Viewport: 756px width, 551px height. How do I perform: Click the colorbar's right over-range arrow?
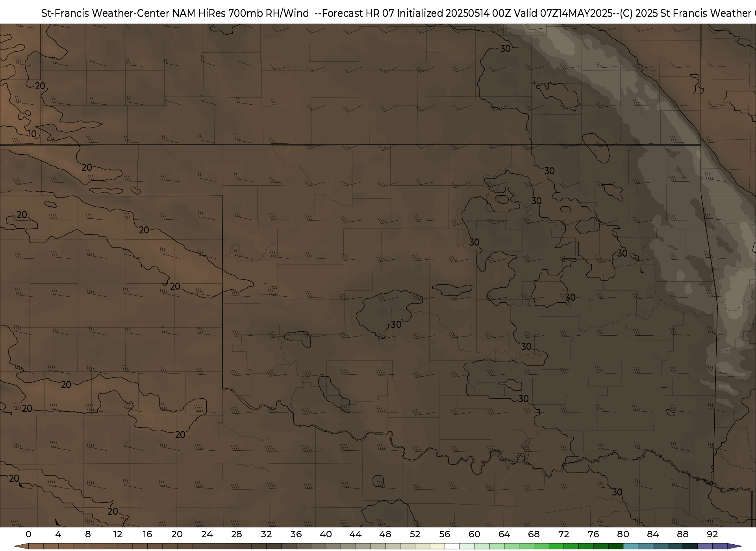tap(734, 546)
